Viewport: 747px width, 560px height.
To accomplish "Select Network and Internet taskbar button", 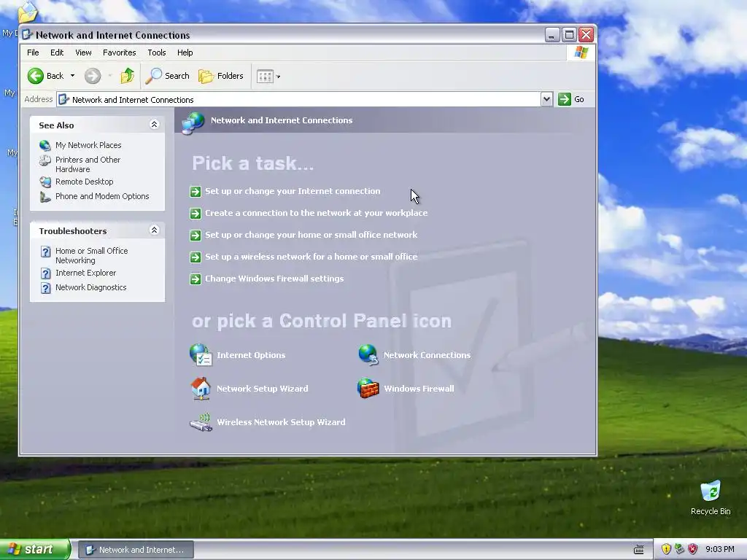I will 136,550.
